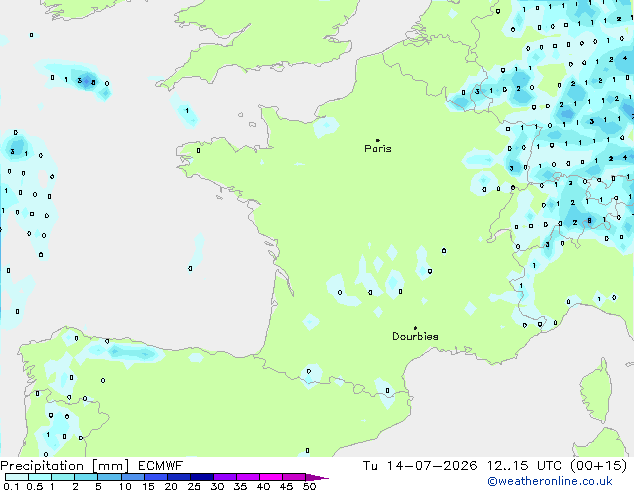Click the blue 10 mm legend swatch
Viewport: 634px width, 490px height.
[133, 477]
